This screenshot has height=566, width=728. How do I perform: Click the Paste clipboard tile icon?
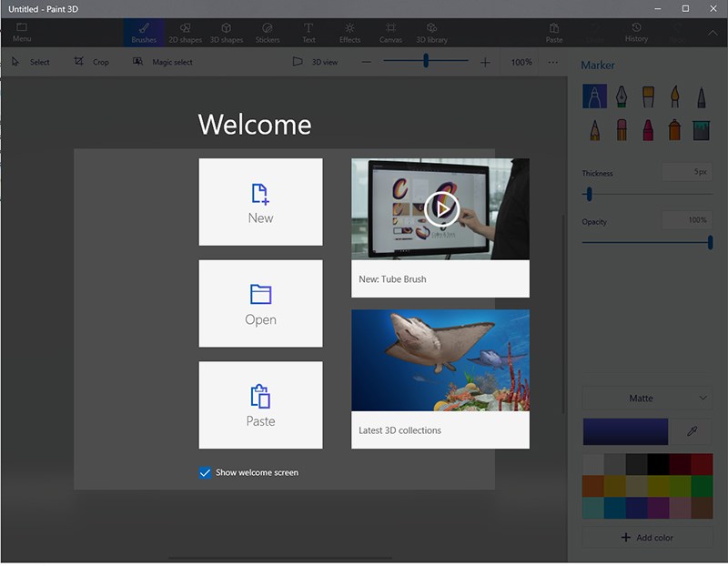tap(260, 396)
